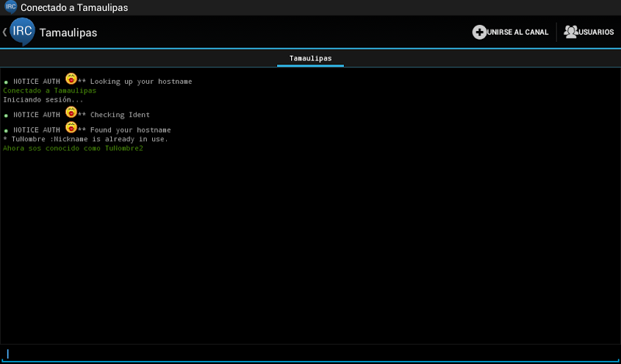621x364 pixels.
Task: Click 'Conectado a Tamaulipas' green chat message
Action: (50, 91)
